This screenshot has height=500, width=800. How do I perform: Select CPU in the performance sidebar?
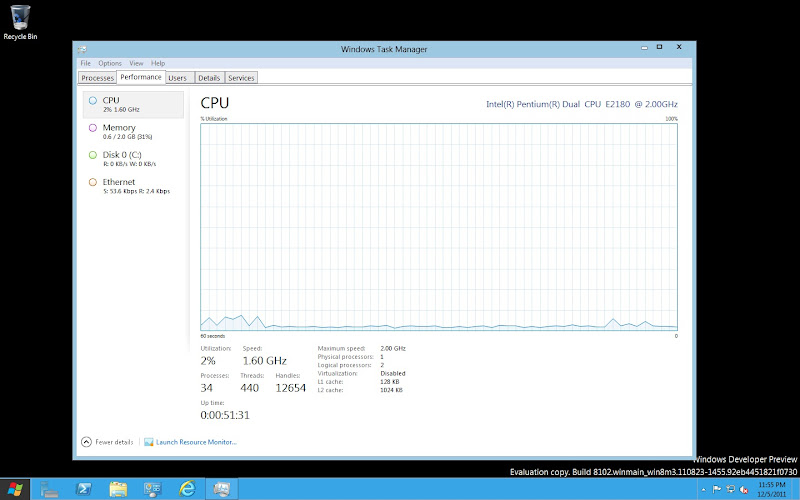[x=133, y=105]
